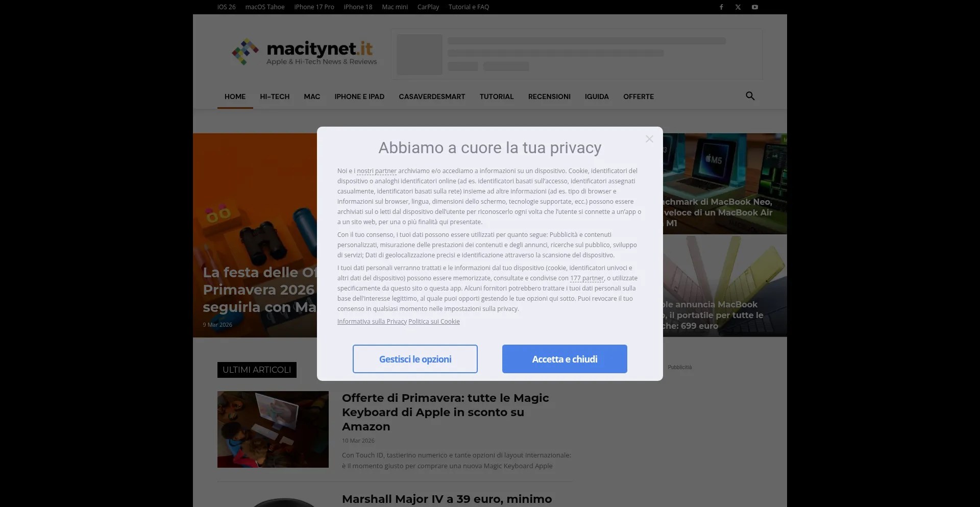Click the macitynet.it logo
980x507 pixels.
tap(304, 52)
